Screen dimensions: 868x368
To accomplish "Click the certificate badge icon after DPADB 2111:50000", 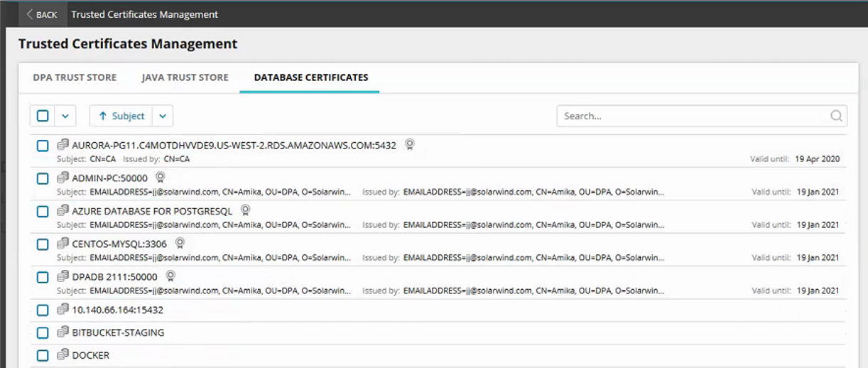I will tap(170, 276).
